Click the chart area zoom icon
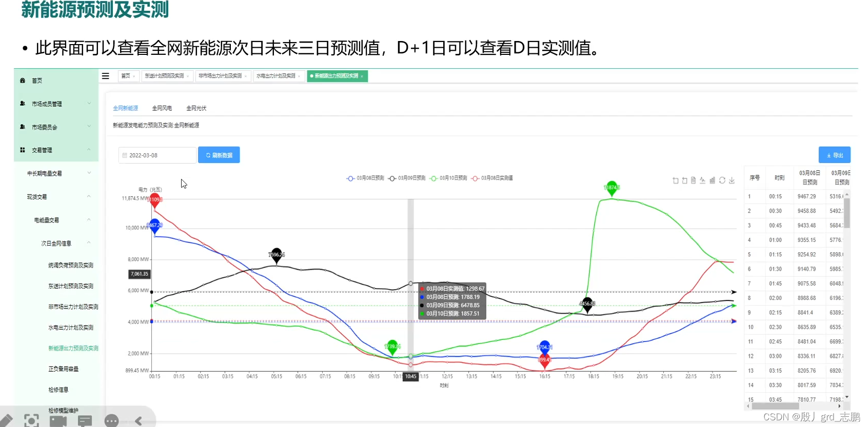Image resolution: width=868 pixels, height=427 pixels. coord(676,180)
